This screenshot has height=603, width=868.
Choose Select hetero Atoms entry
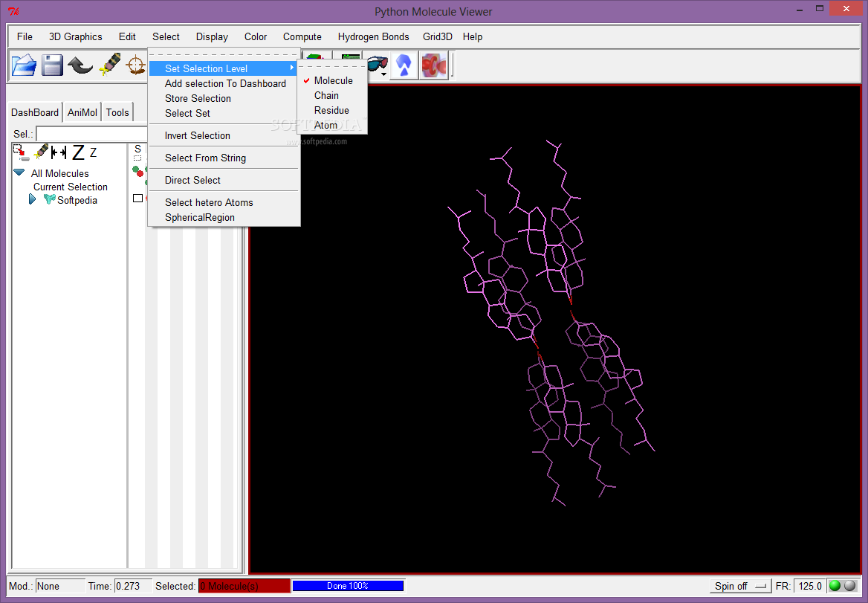click(224, 203)
